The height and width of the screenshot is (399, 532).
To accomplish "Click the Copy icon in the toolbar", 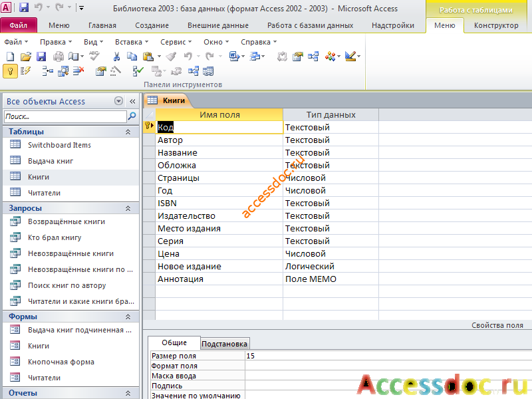I will (132, 57).
